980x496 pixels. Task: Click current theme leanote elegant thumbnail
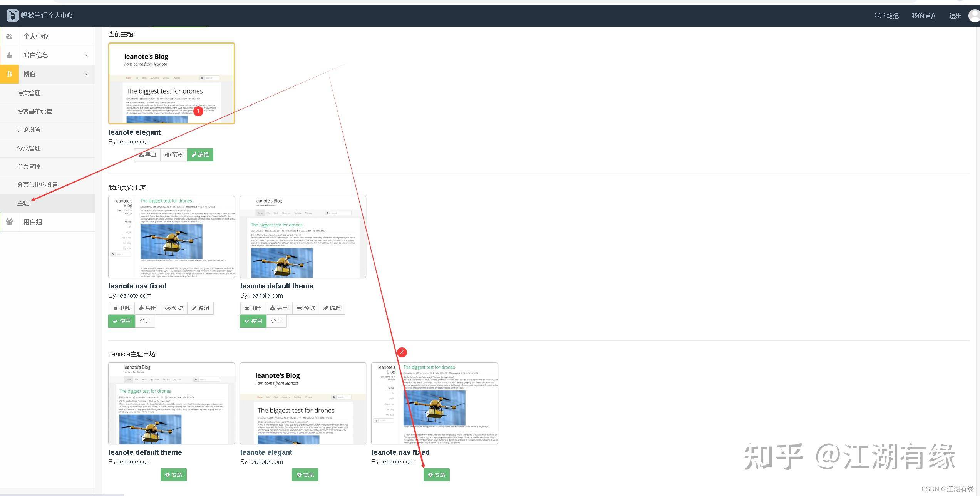171,83
